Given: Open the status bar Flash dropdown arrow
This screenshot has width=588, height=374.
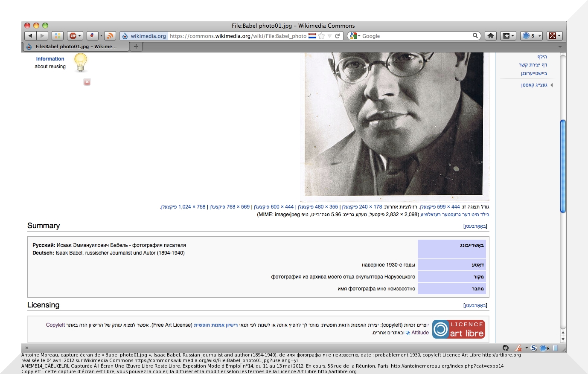Looking at the screenshot, I should 527,348.
